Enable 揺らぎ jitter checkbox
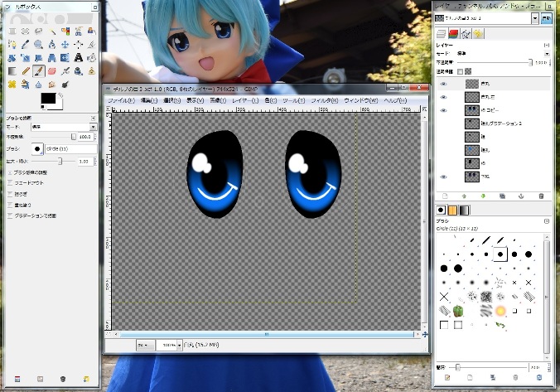This screenshot has width=560, height=392. [10, 194]
